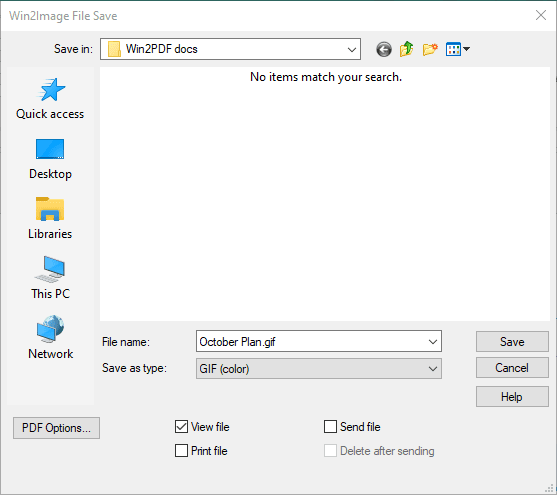Open Quick access location
557x495 pixels.
point(50,99)
